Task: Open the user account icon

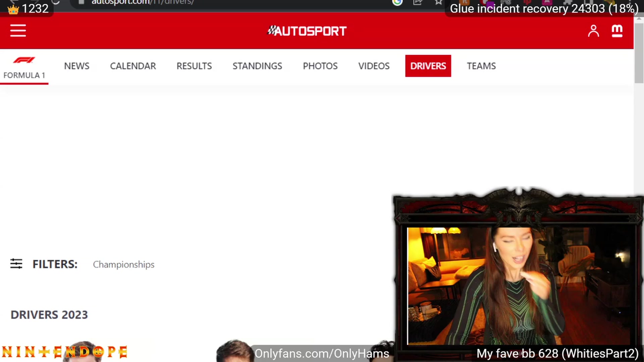Action: click(x=593, y=31)
